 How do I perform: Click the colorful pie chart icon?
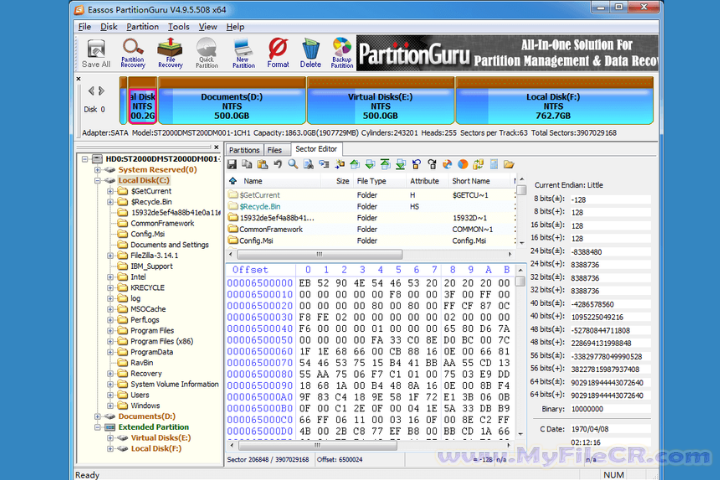click(x=447, y=164)
